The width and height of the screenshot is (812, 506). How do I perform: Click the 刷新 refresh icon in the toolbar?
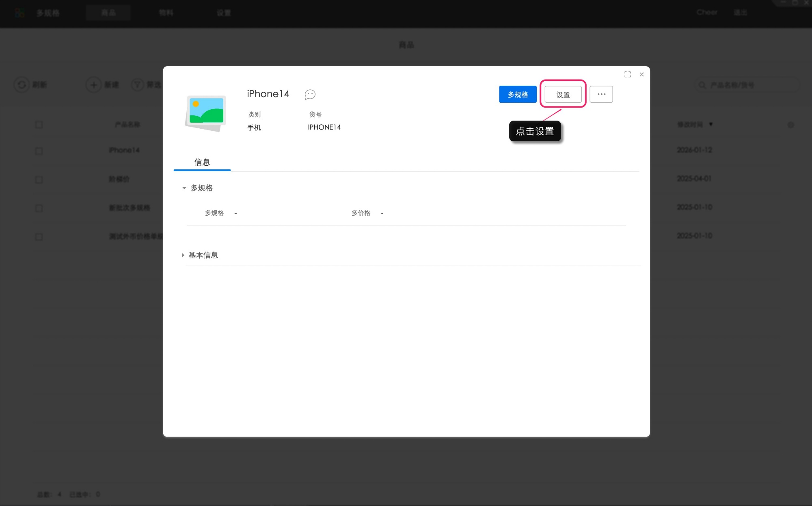click(x=22, y=84)
